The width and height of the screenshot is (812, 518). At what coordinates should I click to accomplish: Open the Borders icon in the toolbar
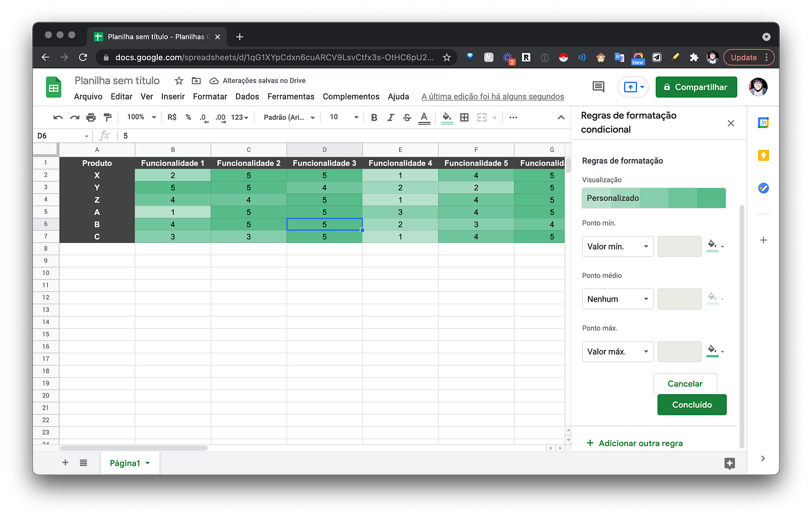click(x=465, y=117)
